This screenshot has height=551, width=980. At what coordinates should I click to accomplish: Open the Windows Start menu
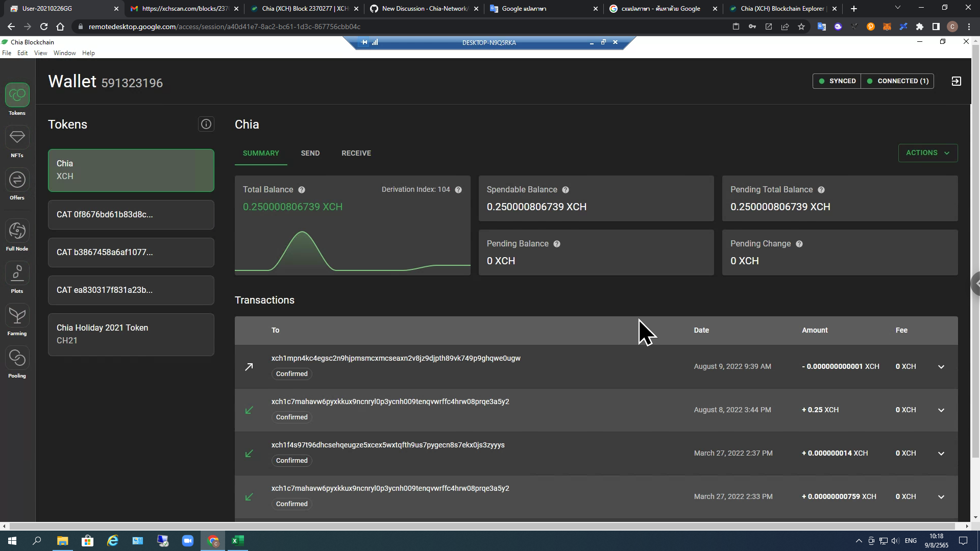[12, 541]
